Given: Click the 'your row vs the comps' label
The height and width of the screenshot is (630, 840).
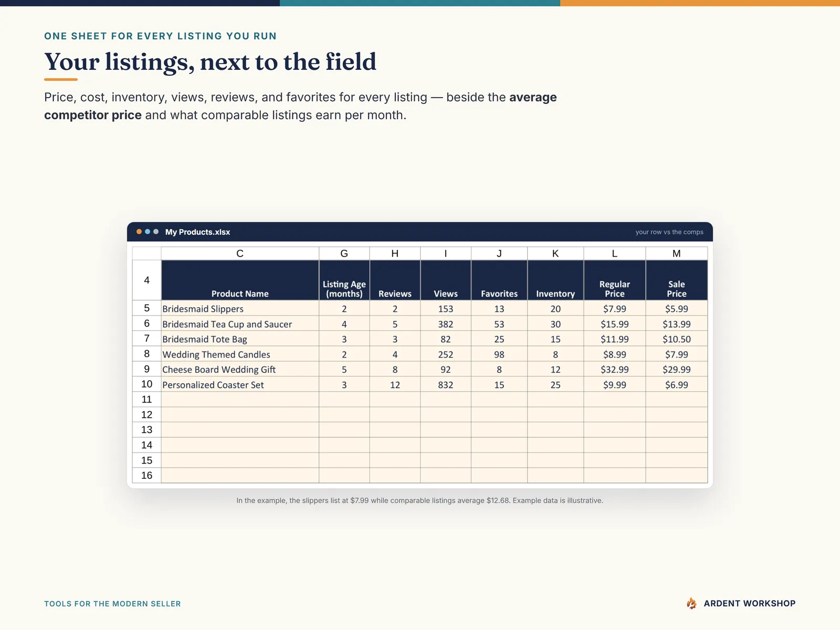Looking at the screenshot, I should 669,232.
